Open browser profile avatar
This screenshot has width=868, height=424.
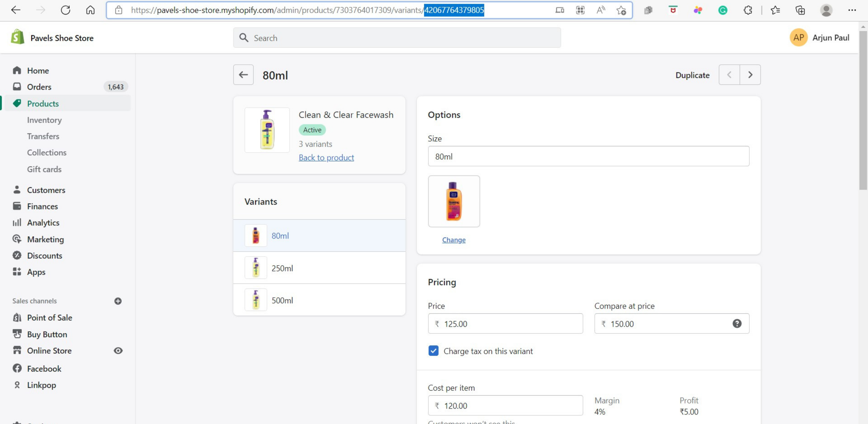826,10
